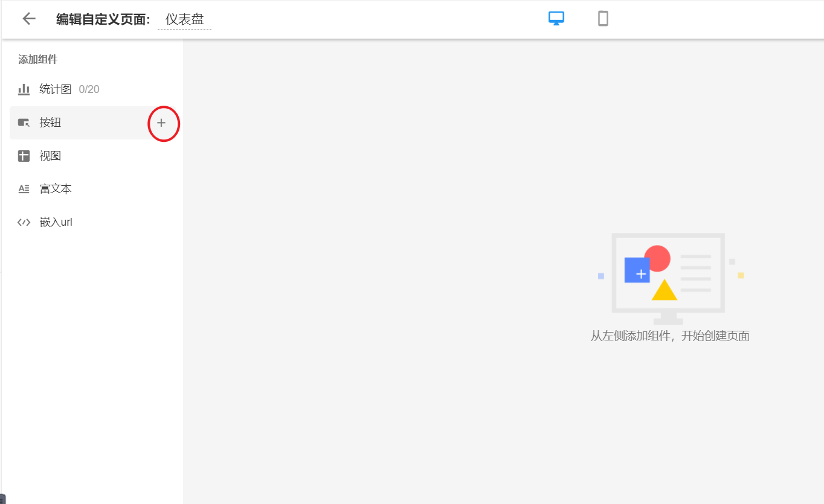Select the 视图 component label
The width and height of the screenshot is (824, 504).
(x=51, y=156)
